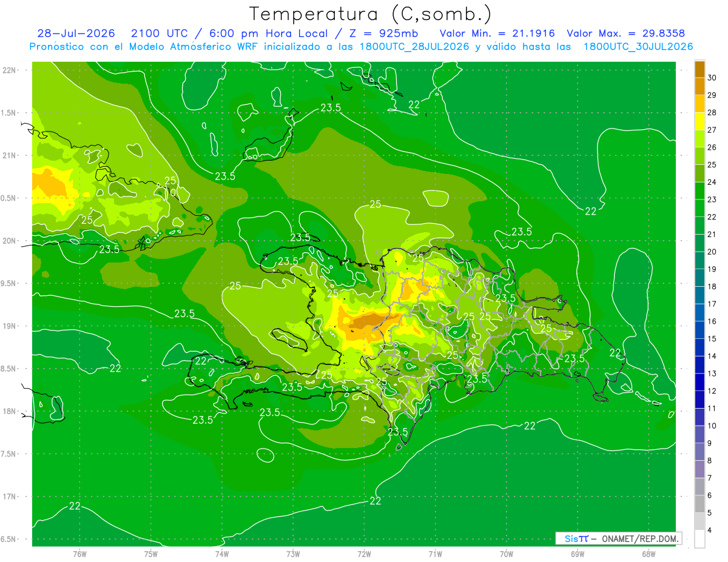
Task: Click the '2100 UTC' time label
Action: pyautogui.click(x=160, y=33)
